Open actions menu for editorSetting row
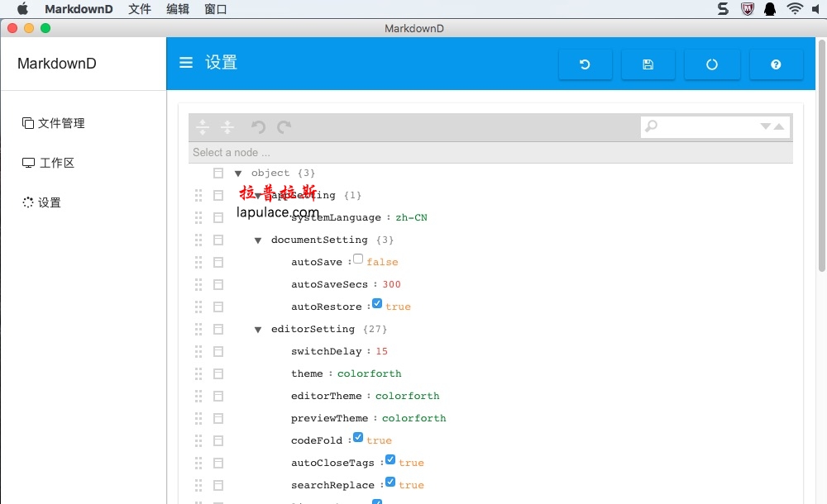This screenshot has height=504, width=827. (218, 330)
